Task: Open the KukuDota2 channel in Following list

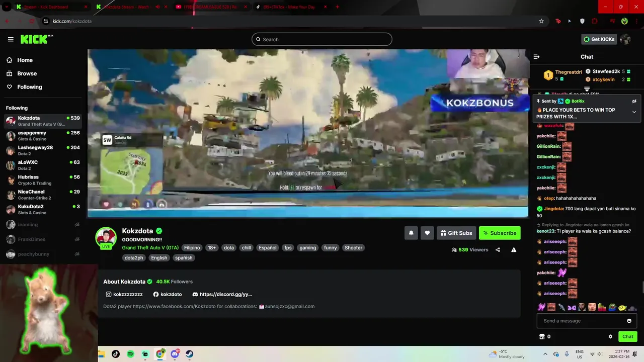Action: (x=43, y=209)
